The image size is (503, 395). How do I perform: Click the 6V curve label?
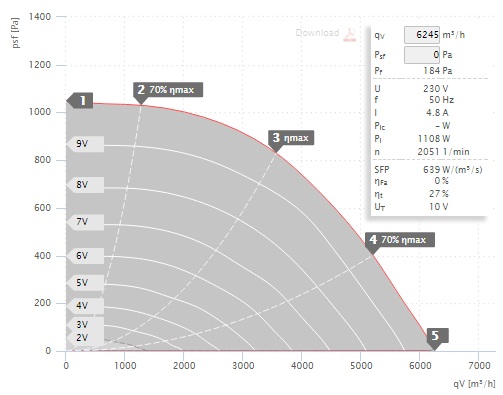[85, 256]
